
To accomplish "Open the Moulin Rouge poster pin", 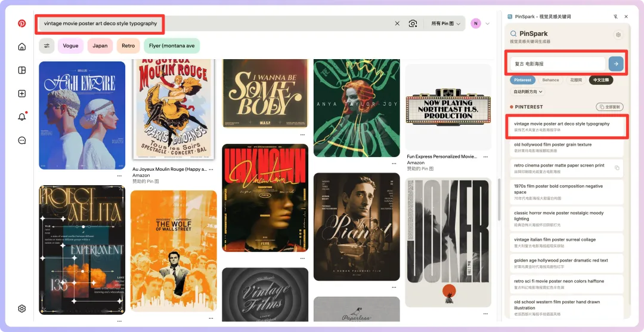I will [x=174, y=109].
